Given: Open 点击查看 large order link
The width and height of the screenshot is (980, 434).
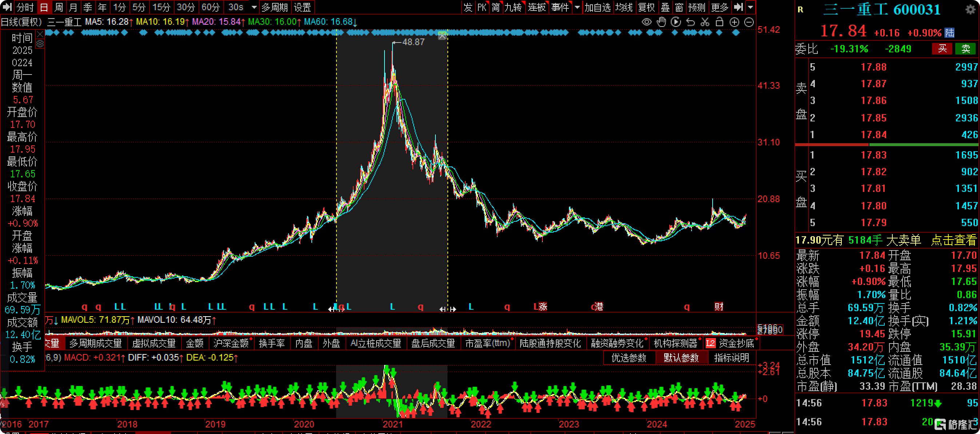Looking at the screenshot, I should 953,240.
